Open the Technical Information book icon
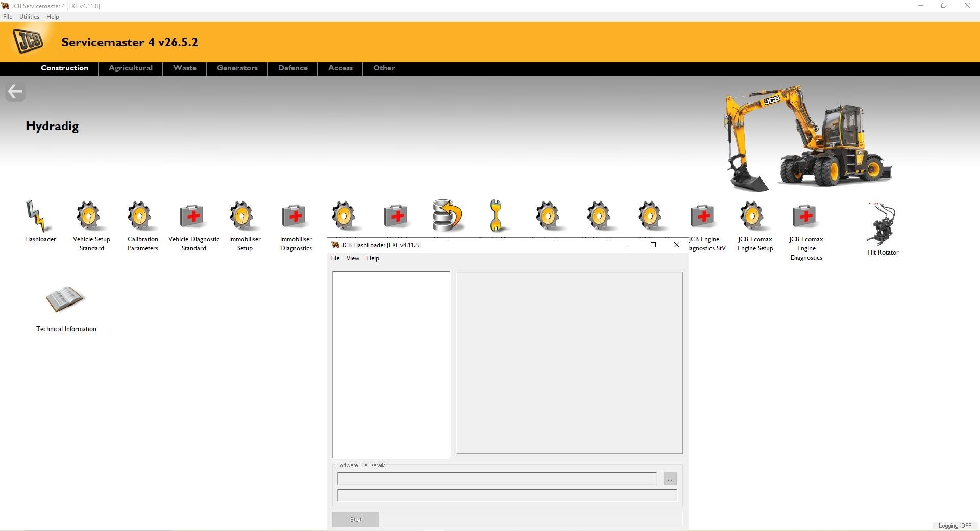Viewport: 980px width, 531px height. 65,299
